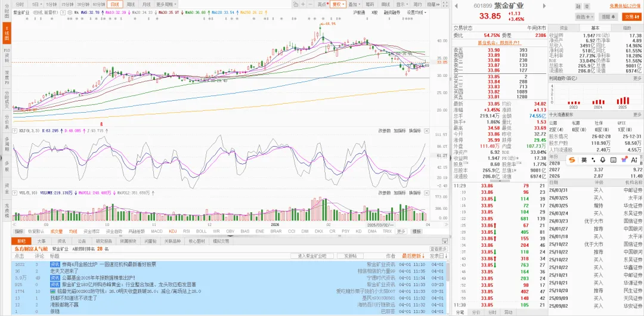Open the 分时图 sidebar view
The height and width of the screenshot is (316, 644).
pos(7,13)
